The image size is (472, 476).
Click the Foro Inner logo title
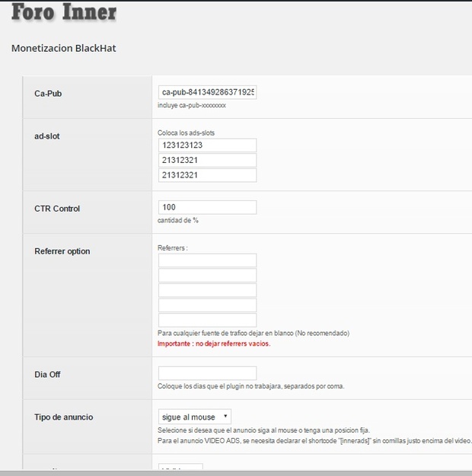click(x=64, y=12)
